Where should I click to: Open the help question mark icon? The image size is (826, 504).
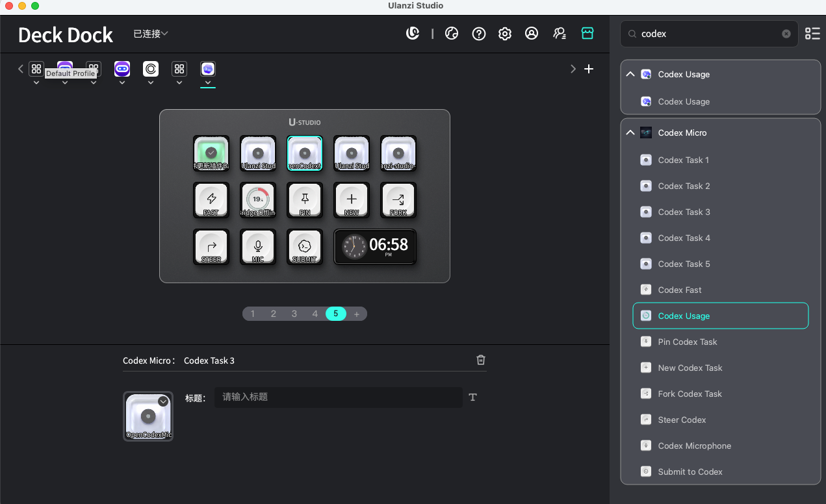pyautogui.click(x=479, y=34)
